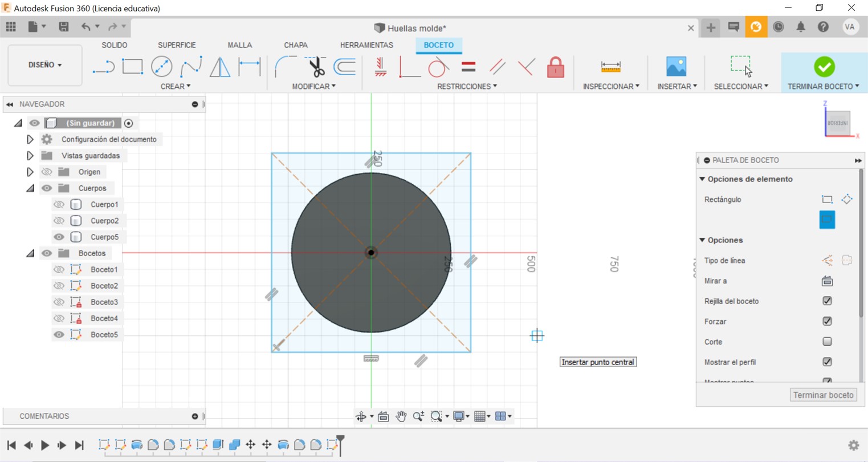The image size is (868, 462).
Task: Open a new design tab with plus
Action: 711,27
